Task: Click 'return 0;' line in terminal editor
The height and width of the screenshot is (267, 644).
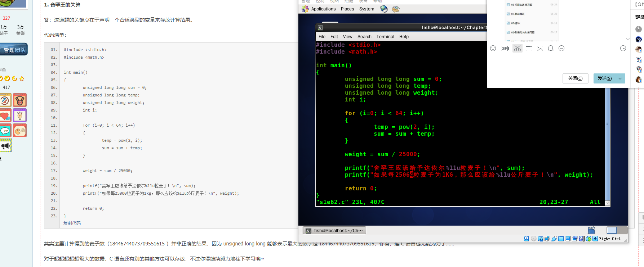Action: pos(361,189)
